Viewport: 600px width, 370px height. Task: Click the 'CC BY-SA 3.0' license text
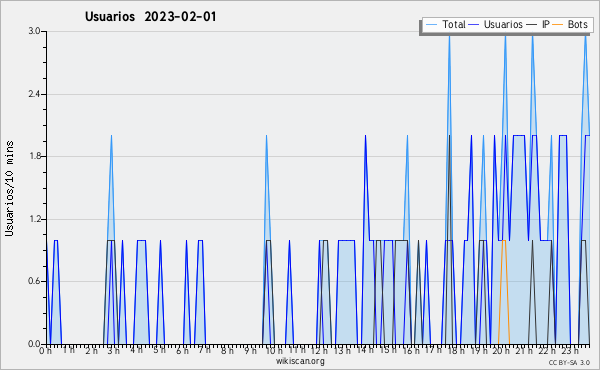click(569, 362)
